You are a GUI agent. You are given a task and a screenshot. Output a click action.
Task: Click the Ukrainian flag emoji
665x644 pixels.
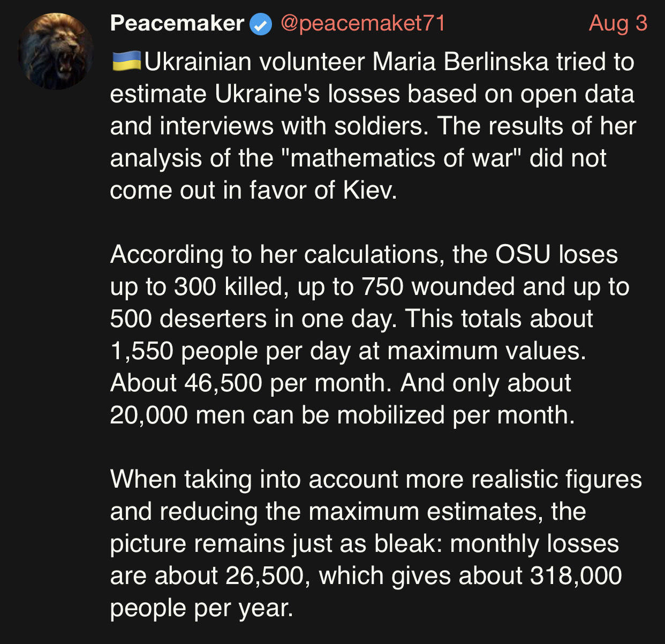[126, 62]
